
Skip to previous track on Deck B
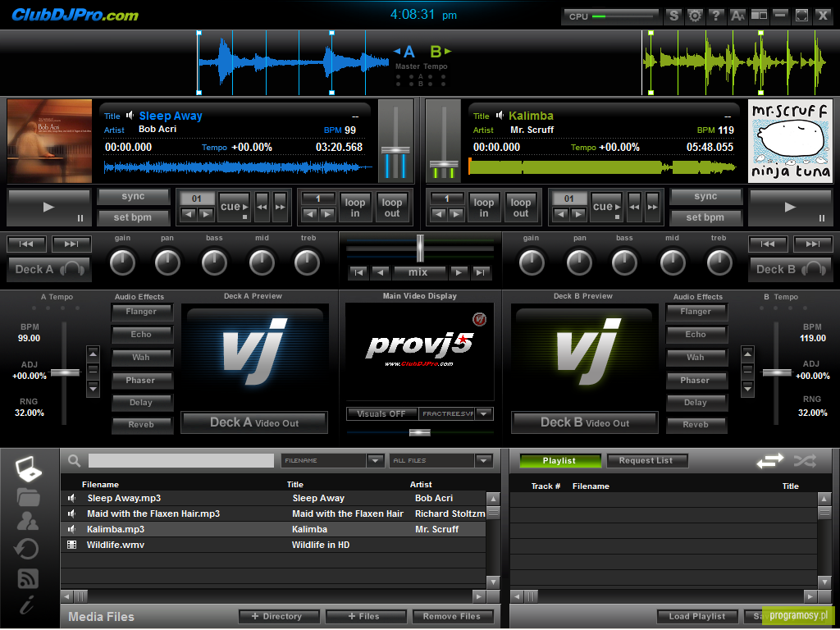(x=768, y=244)
